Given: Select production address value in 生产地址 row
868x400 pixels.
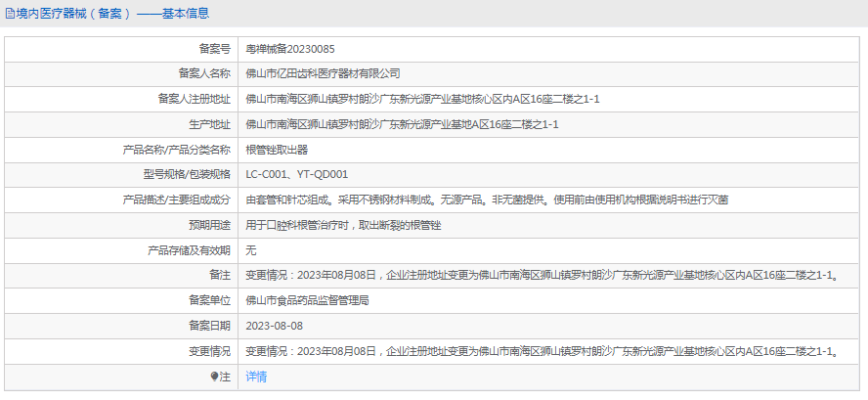Looking at the screenshot, I should (402, 124).
